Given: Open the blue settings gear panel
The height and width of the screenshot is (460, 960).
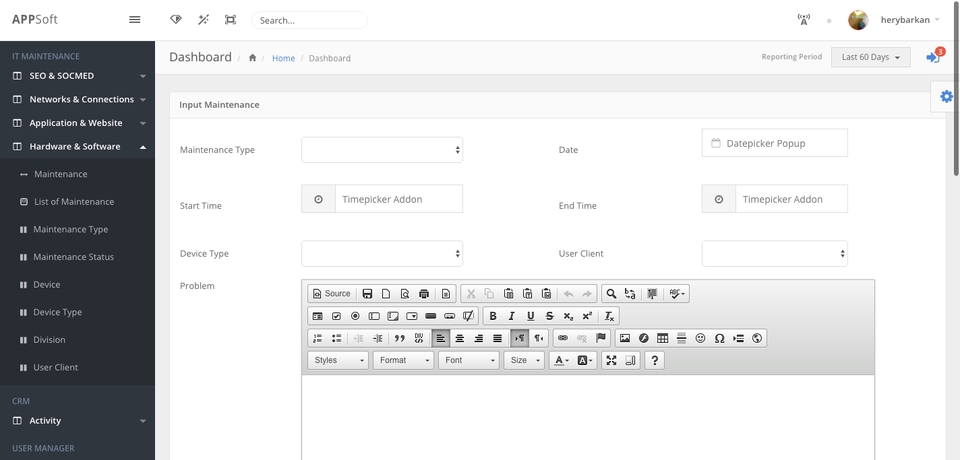Looking at the screenshot, I should (x=946, y=96).
